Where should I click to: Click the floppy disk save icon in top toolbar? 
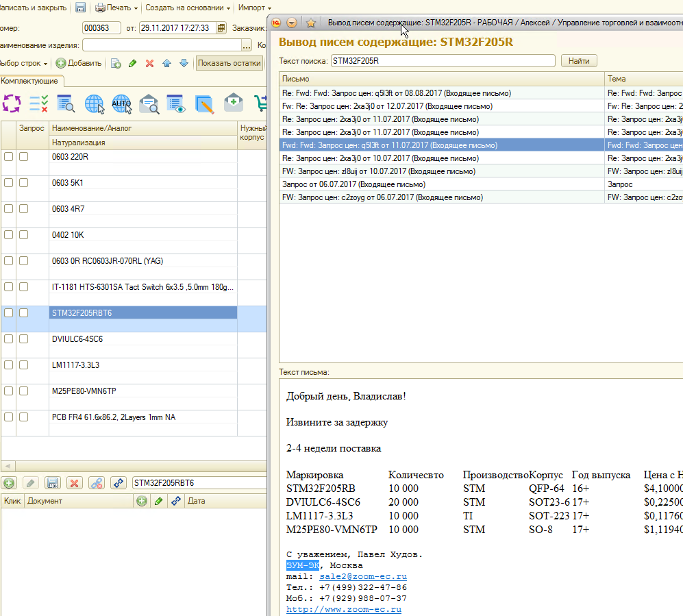pos(81,8)
